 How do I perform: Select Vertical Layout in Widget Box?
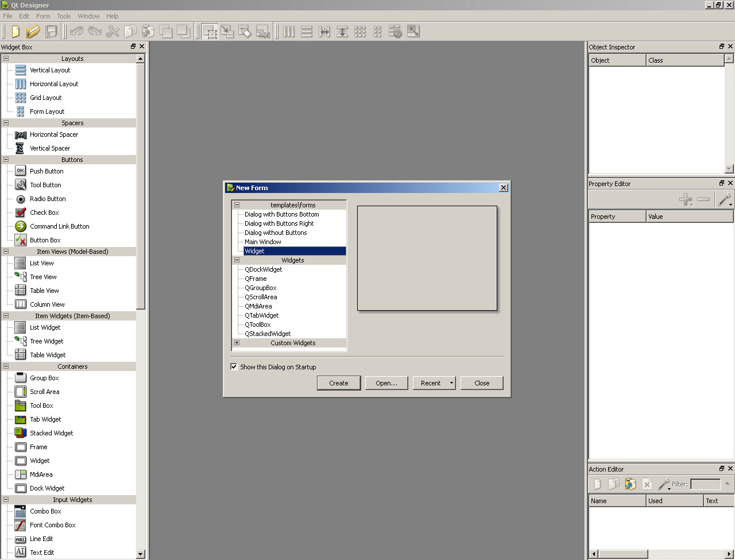tap(50, 70)
